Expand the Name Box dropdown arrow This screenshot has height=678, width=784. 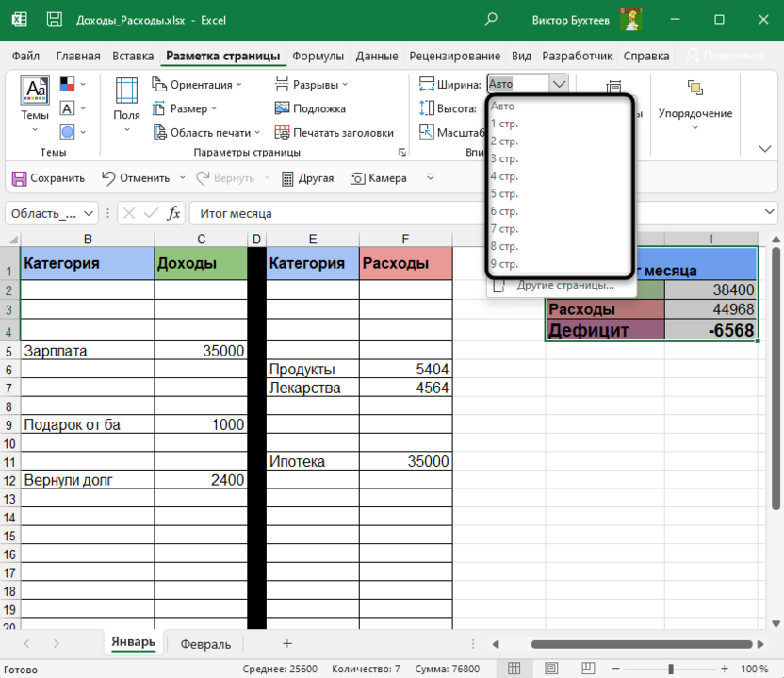[90, 214]
